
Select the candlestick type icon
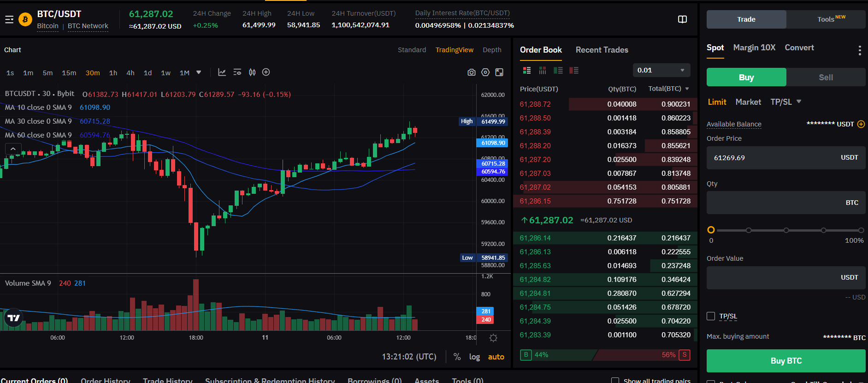(252, 72)
